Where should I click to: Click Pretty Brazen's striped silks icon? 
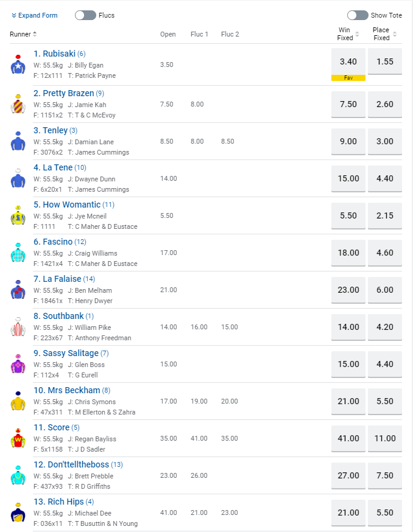point(18,104)
